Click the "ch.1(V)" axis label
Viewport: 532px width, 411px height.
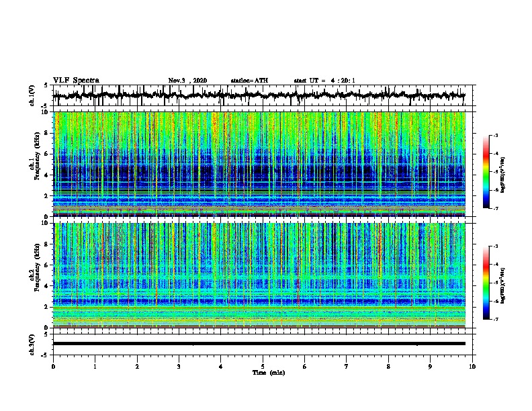tap(32, 95)
